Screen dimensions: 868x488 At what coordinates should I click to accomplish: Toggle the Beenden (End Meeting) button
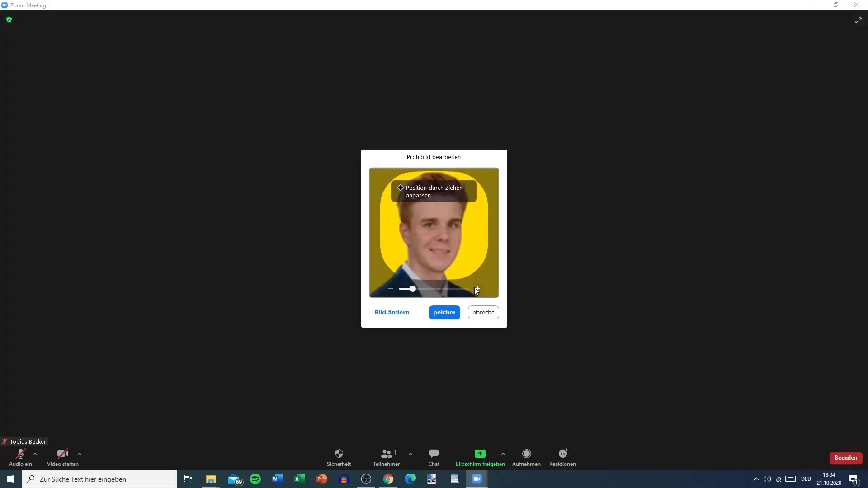(846, 457)
